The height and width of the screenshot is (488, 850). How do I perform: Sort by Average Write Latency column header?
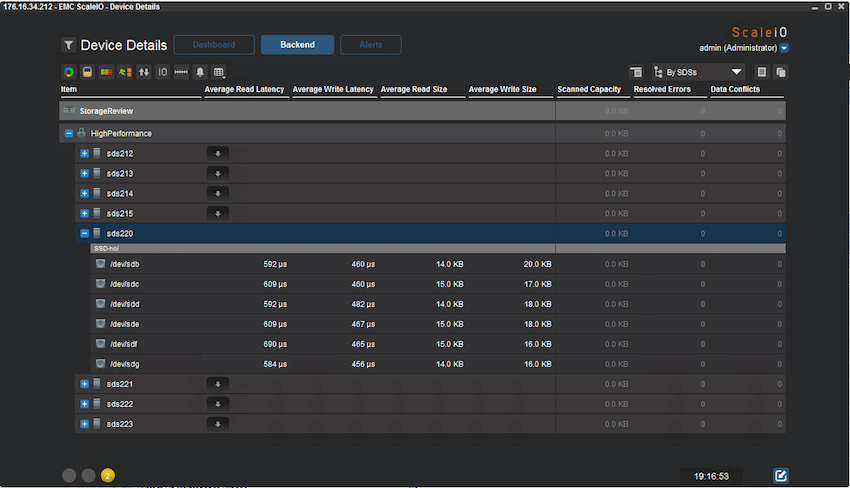(333, 89)
